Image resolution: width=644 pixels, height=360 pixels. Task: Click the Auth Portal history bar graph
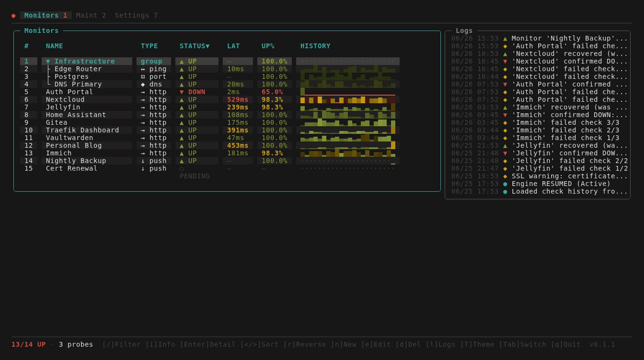[348, 92]
